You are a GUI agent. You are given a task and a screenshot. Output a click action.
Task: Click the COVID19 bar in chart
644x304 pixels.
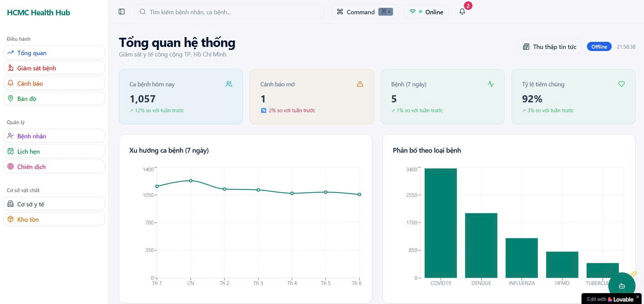pyautogui.click(x=441, y=223)
